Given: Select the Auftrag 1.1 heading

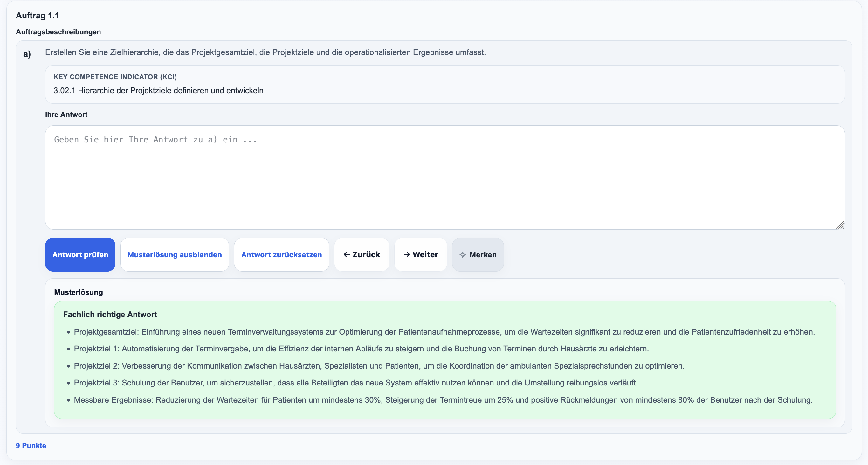Looking at the screenshot, I should [x=38, y=16].
